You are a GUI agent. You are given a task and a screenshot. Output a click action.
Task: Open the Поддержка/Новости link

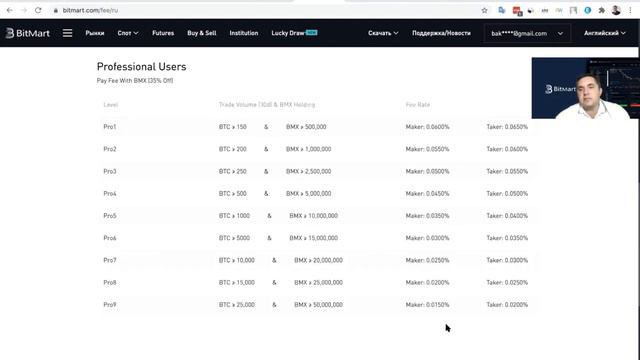tap(441, 33)
